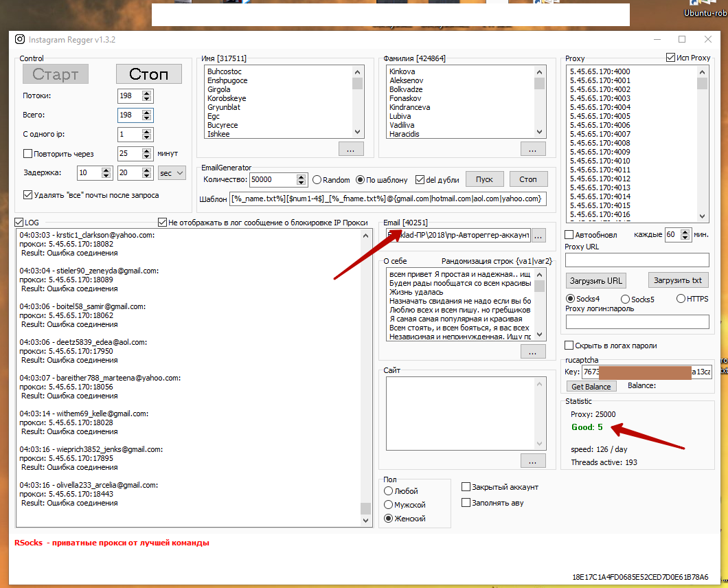Enable the Закрытый аккаунт checkbox
728x588 pixels.
point(466,487)
